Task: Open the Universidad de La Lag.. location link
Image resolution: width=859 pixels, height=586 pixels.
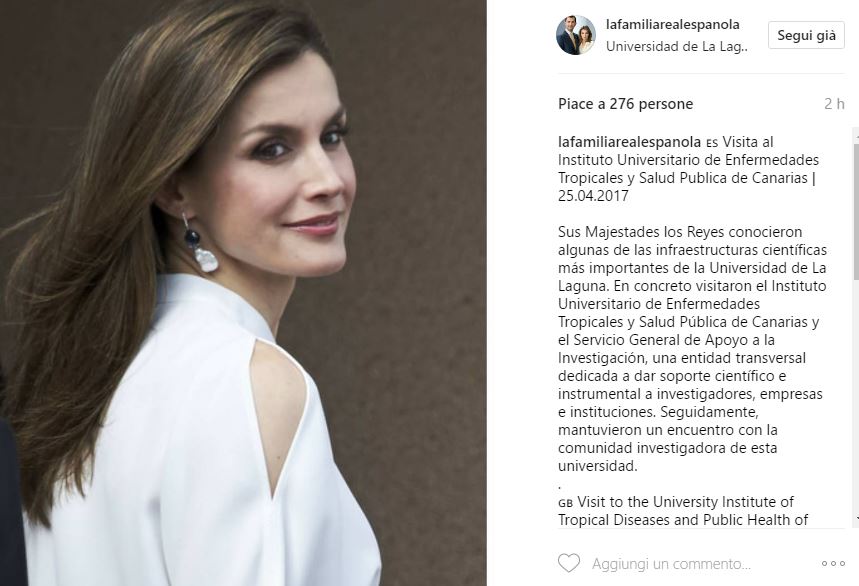Action: [677, 47]
